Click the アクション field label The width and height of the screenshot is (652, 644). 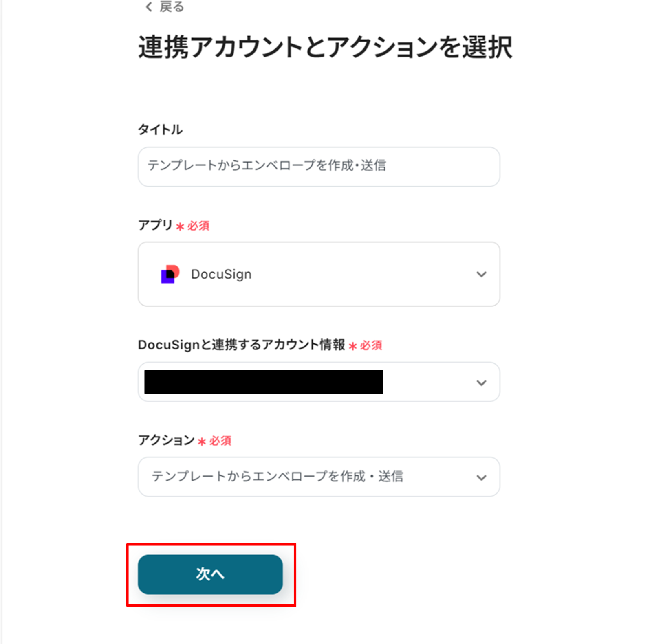click(x=166, y=440)
